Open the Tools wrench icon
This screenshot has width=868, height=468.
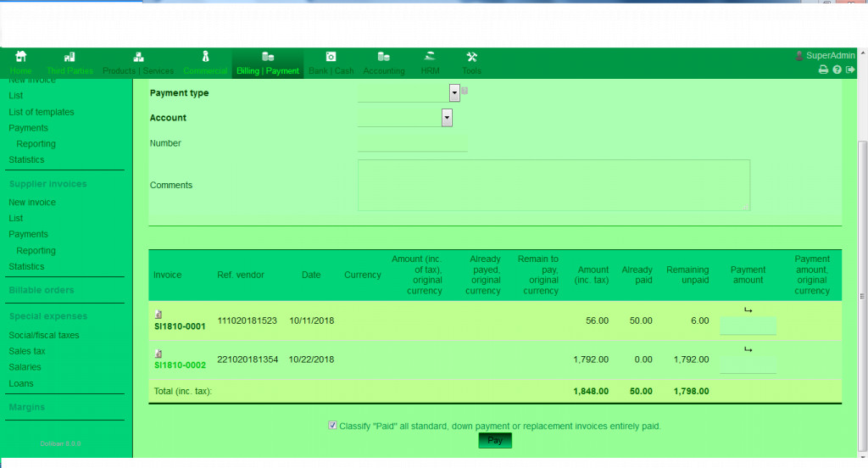[472, 57]
